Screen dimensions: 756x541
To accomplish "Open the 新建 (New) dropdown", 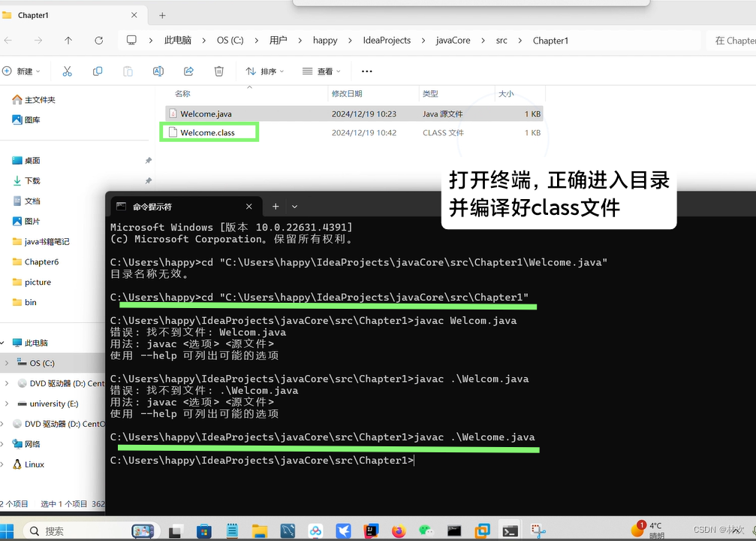I will click(21, 71).
